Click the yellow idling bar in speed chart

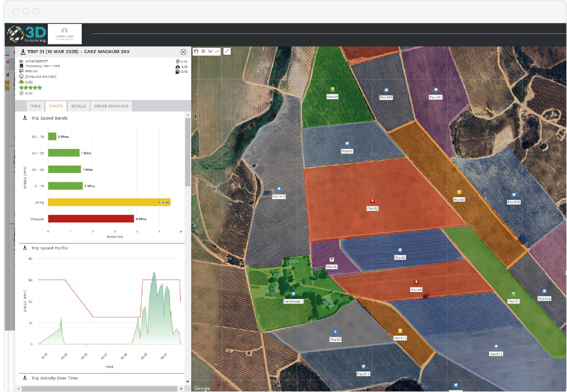tap(109, 202)
